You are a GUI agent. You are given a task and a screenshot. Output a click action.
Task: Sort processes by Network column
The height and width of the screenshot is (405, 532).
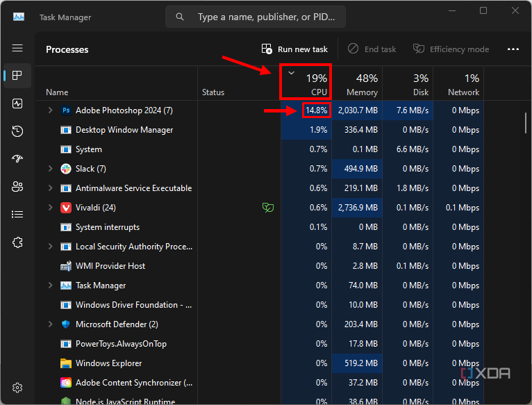[x=458, y=83]
